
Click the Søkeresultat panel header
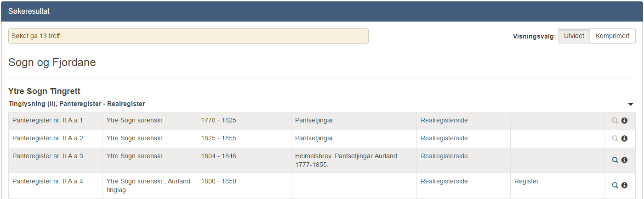tap(322, 11)
